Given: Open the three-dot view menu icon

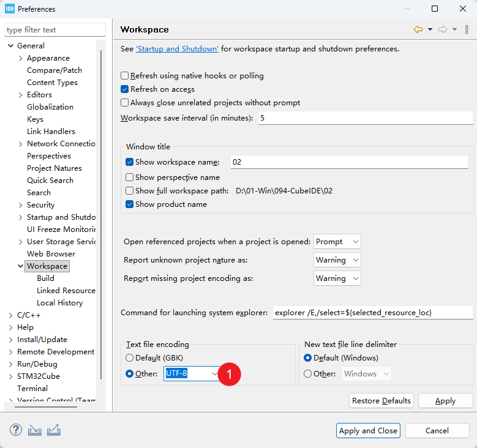Looking at the screenshot, I should point(467,29).
